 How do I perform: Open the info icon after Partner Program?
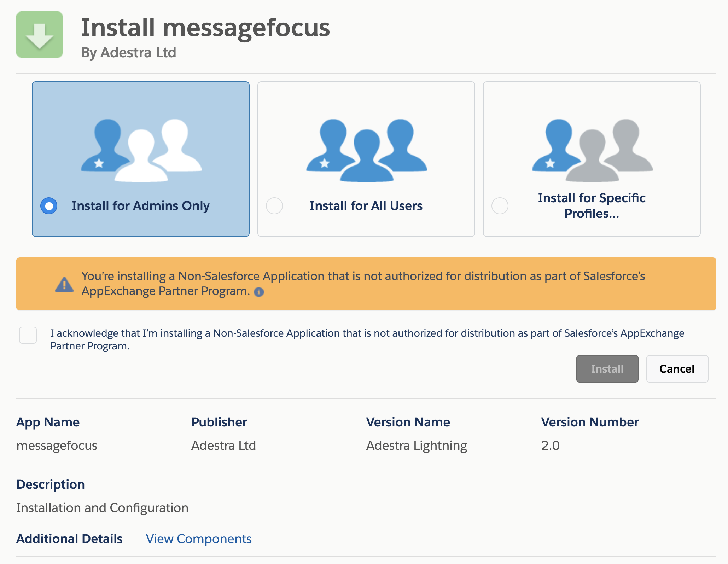(259, 292)
